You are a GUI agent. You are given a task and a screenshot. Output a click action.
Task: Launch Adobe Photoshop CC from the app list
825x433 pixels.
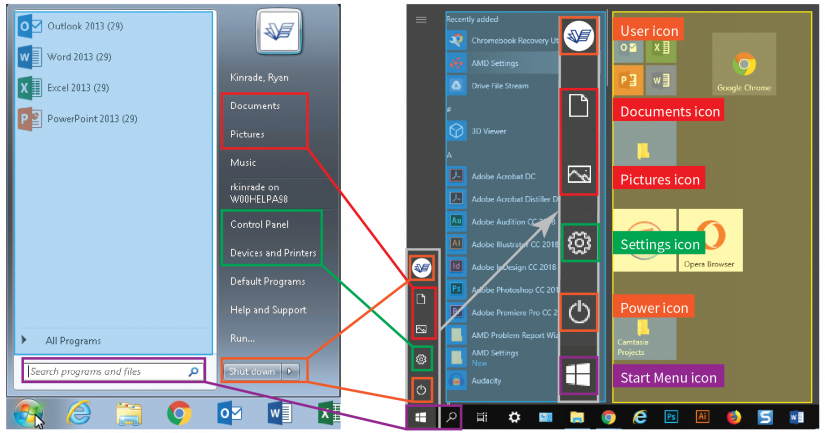coord(502,289)
